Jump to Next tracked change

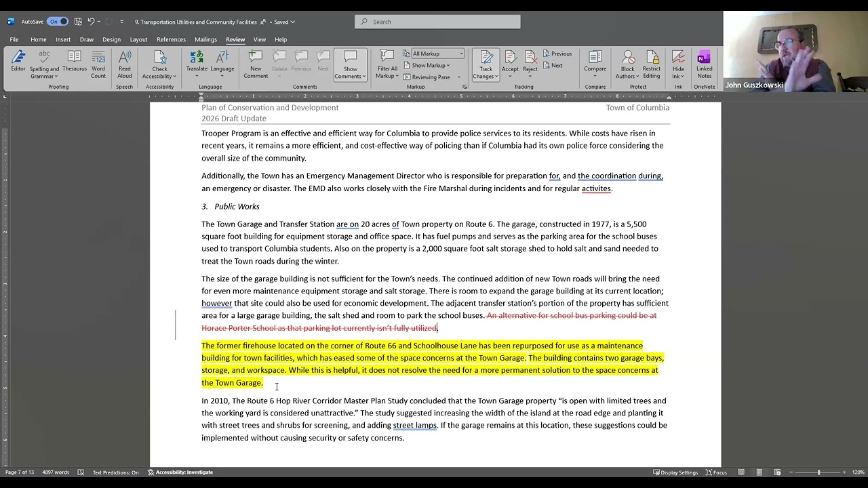[553, 66]
